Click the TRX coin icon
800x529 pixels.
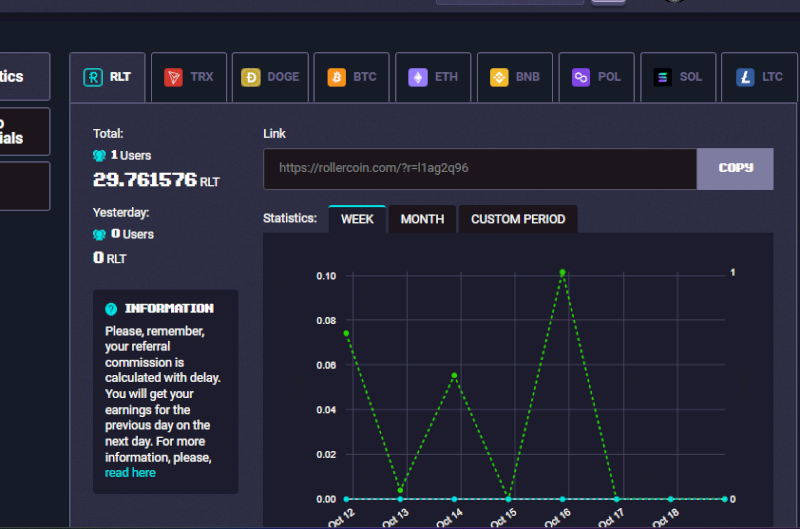pos(173,77)
